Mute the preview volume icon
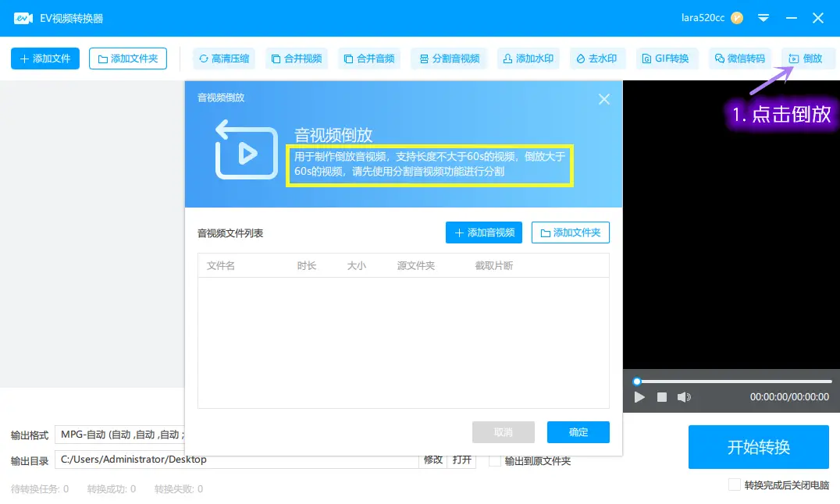This screenshot has width=840, height=504. click(x=684, y=397)
